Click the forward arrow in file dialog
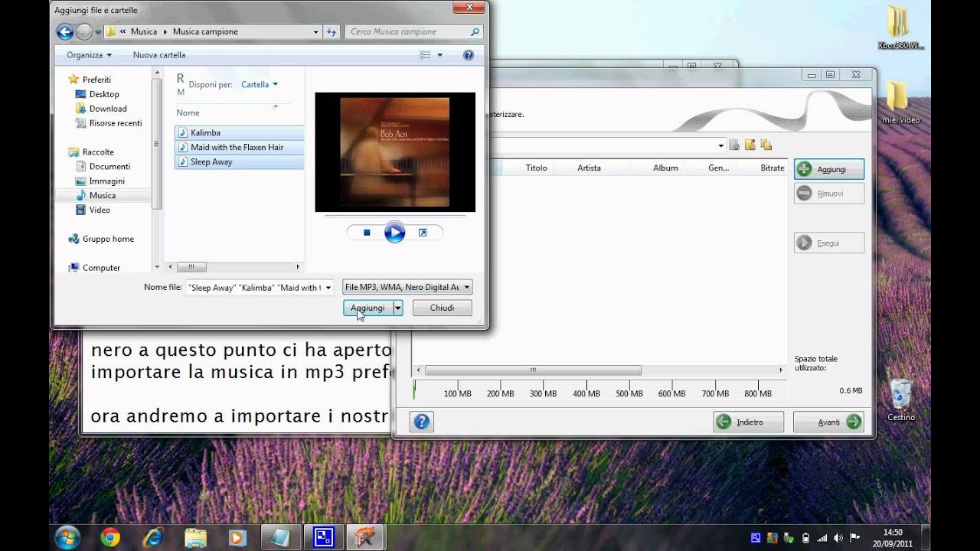The width and height of the screenshot is (980, 551). click(84, 31)
